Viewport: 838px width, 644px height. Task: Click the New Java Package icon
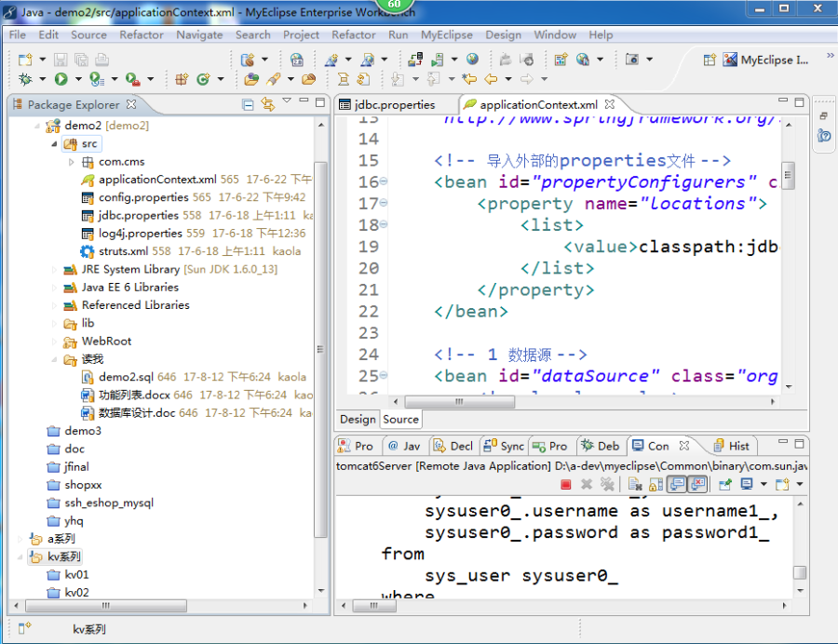(x=182, y=79)
